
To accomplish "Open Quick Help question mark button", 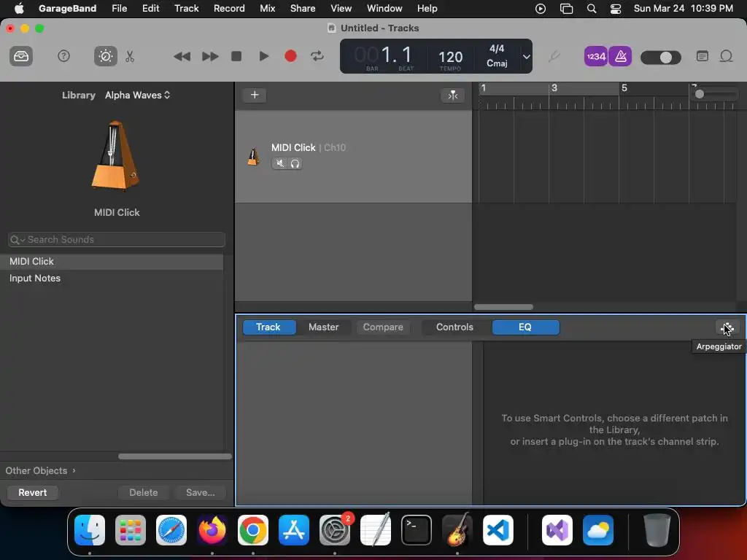I will coord(64,56).
